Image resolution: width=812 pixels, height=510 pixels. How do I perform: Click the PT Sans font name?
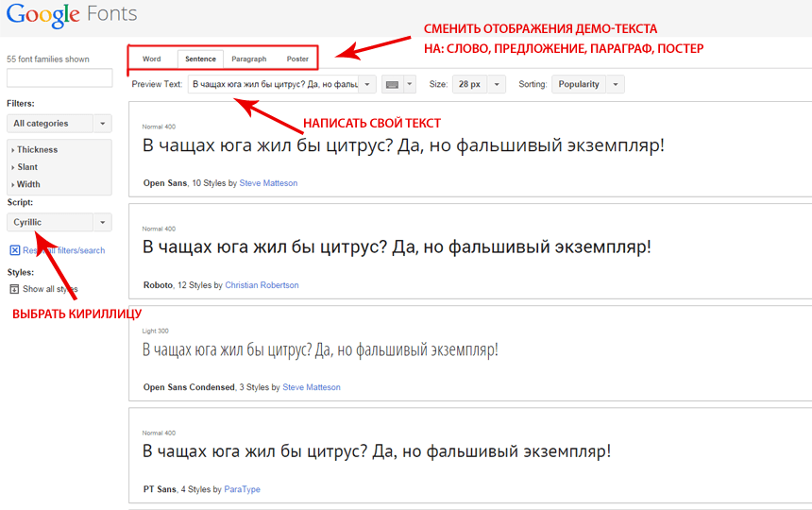point(160,489)
